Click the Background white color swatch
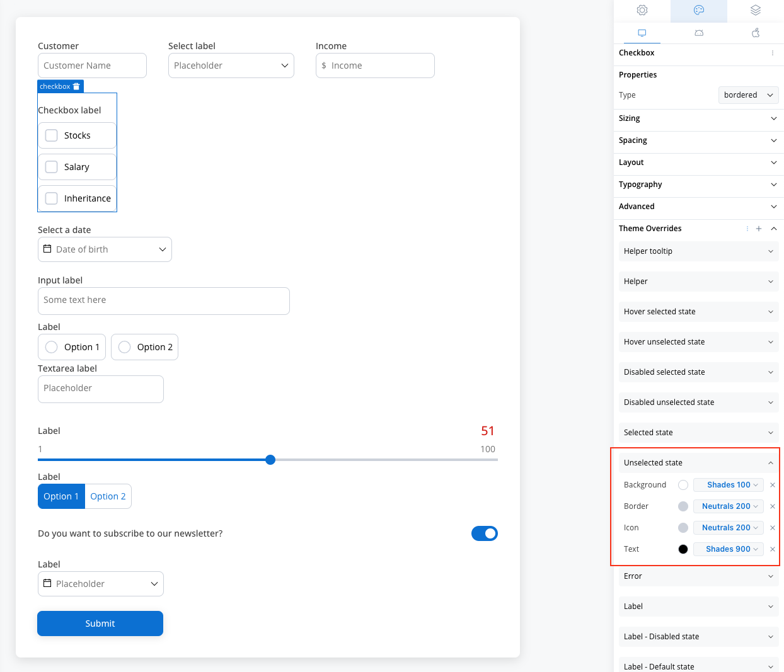 click(683, 485)
